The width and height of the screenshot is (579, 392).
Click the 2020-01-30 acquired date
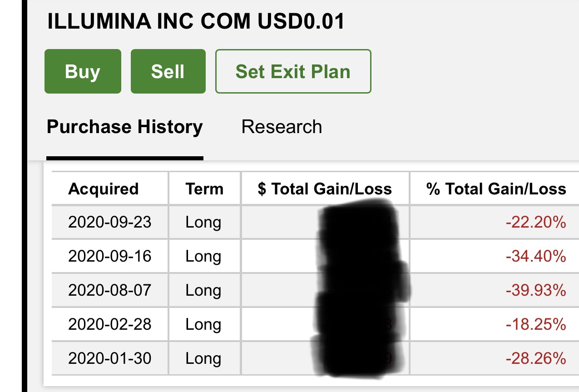[109, 359]
